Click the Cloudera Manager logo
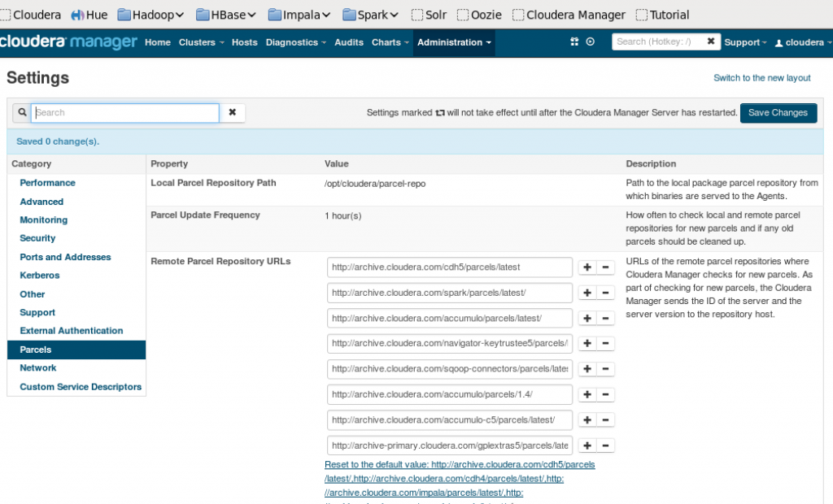833x504 pixels. (x=68, y=41)
